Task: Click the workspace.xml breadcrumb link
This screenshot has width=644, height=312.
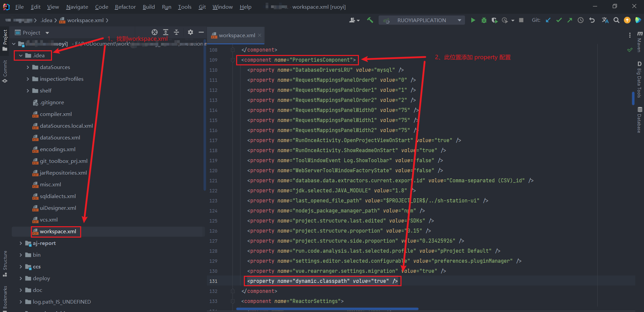Action: (84, 20)
